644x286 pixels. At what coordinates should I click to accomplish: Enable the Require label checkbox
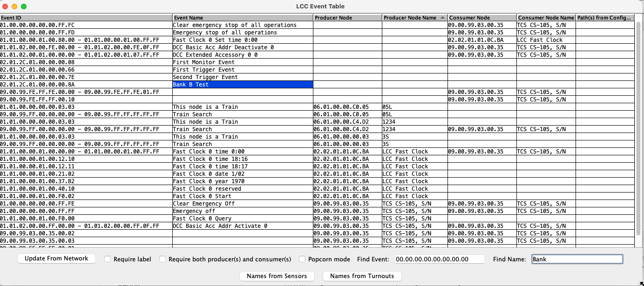[108, 259]
